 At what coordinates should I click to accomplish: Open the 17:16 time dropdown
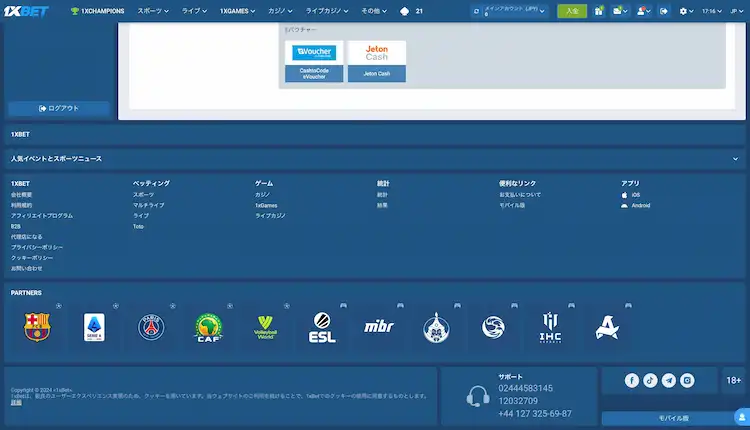(x=712, y=11)
